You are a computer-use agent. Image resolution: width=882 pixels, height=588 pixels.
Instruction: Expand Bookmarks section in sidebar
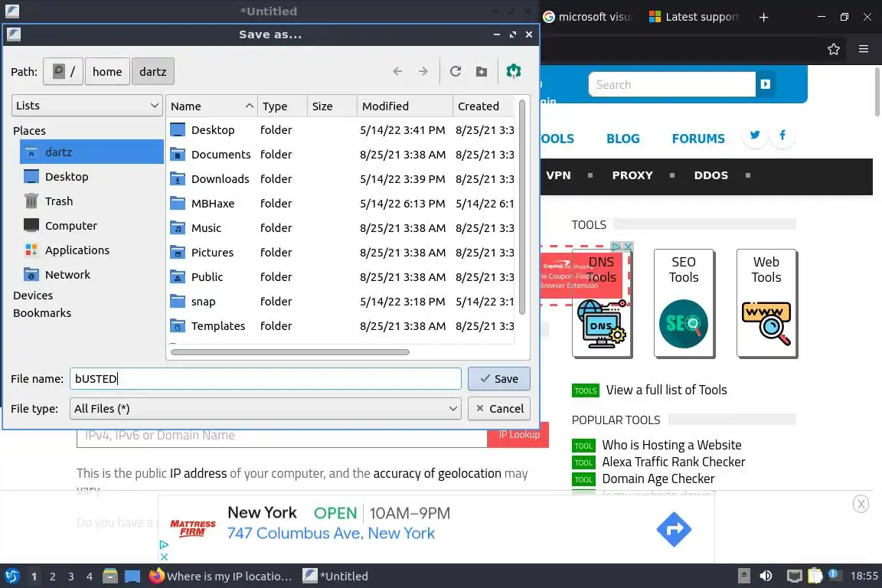(x=42, y=313)
